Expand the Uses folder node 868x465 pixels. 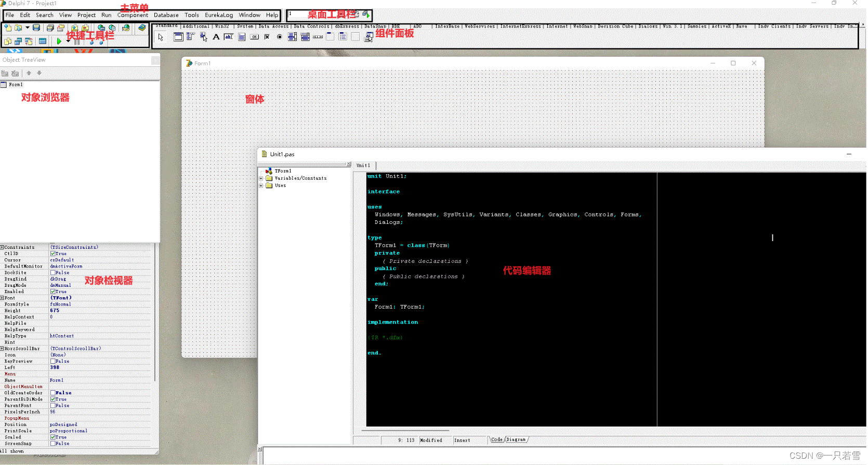point(261,185)
